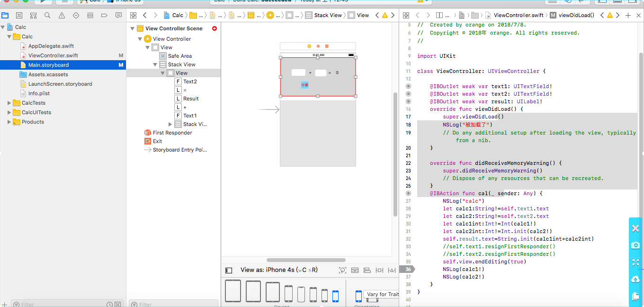Screen dimensions: 644x307
Task: Select the iPhone X notched device
Action: (x=301, y=294)
